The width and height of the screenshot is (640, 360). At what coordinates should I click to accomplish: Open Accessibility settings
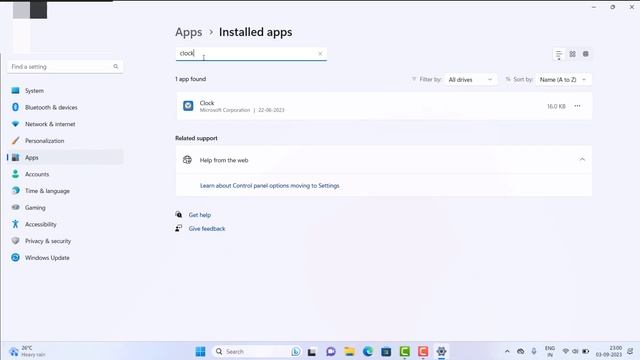click(x=65, y=224)
